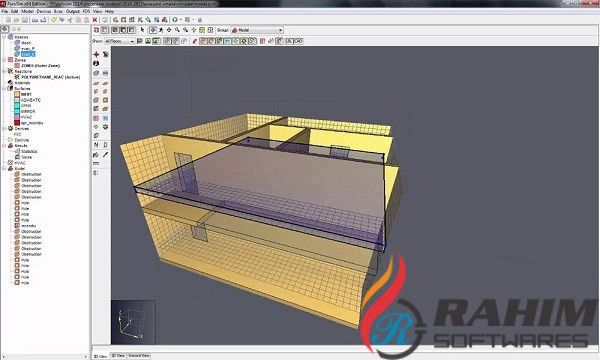Choose the arrow selection tool

[142, 30]
